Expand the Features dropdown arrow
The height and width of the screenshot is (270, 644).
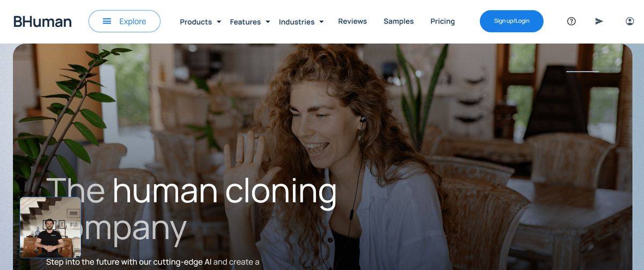pyautogui.click(x=267, y=22)
